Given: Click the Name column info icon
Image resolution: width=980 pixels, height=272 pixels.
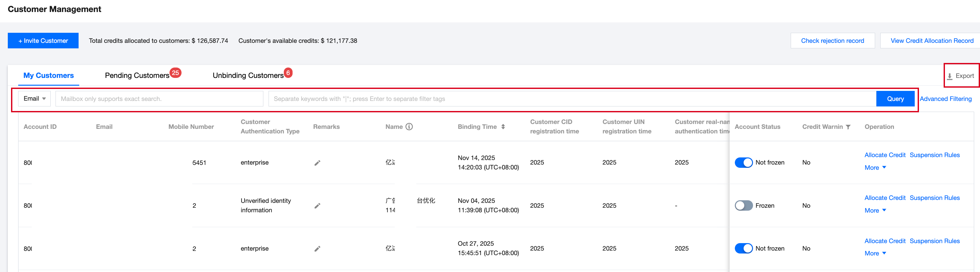Looking at the screenshot, I should [409, 127].
